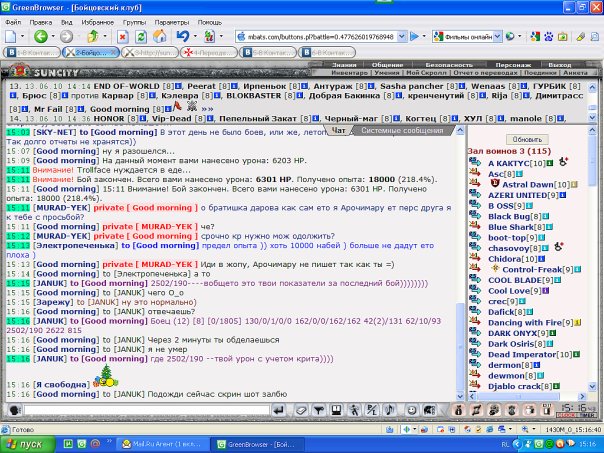This screenshot has width=604, height=453.
Task: Expand the status bar zoom dropdown arrow
Action: [534, 429]
